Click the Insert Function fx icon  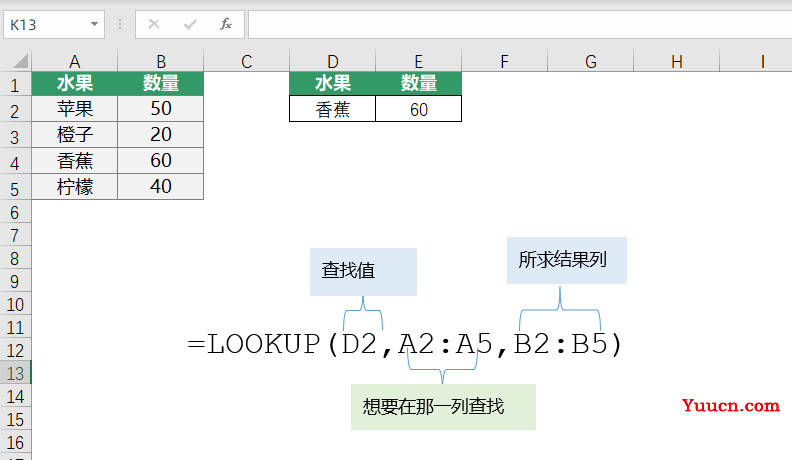pyautogui.click(x=226, y=24)
